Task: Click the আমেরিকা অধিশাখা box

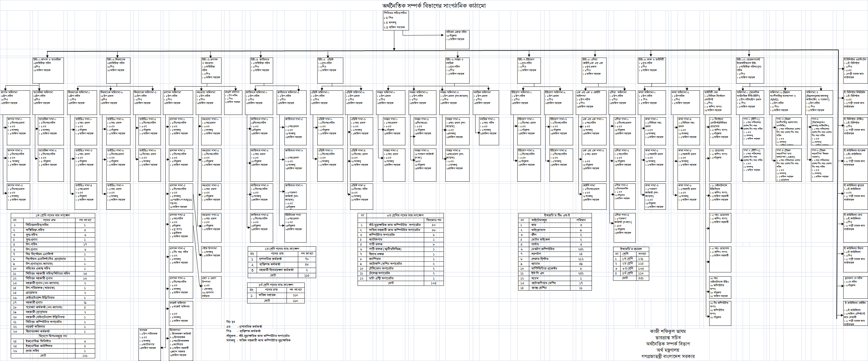Action: (48, 102)
